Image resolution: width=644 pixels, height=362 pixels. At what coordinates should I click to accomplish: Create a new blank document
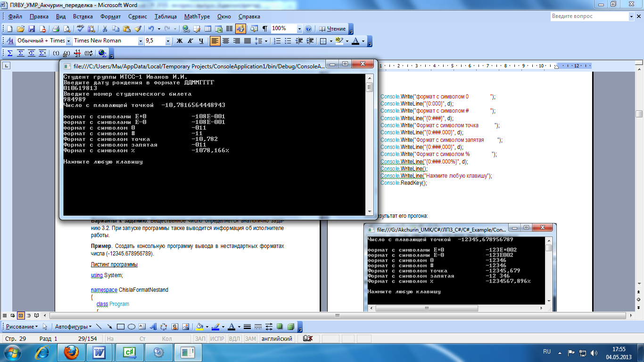(x=10, y=29)
